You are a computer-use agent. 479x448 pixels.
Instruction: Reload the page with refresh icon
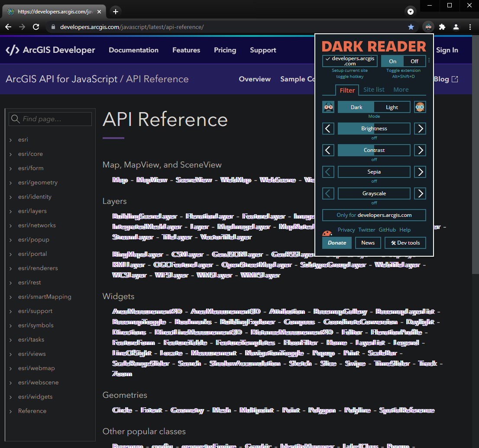point(36,27)
